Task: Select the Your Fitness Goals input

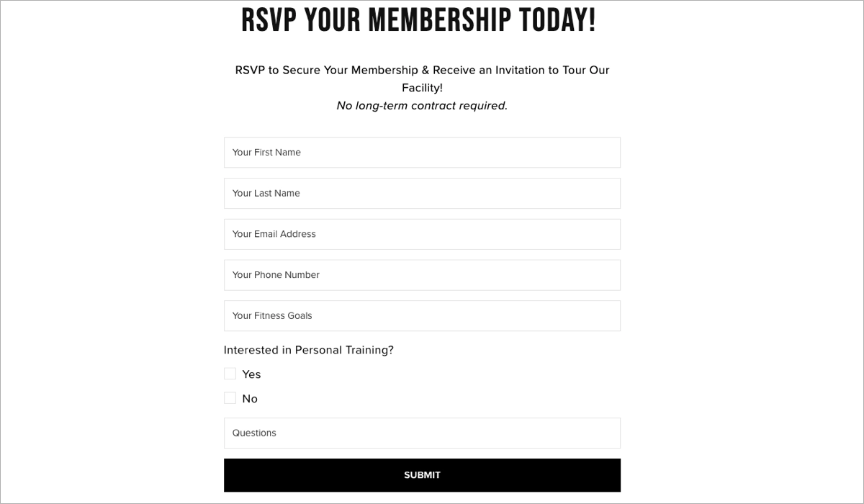Action: tap(422, 315)
